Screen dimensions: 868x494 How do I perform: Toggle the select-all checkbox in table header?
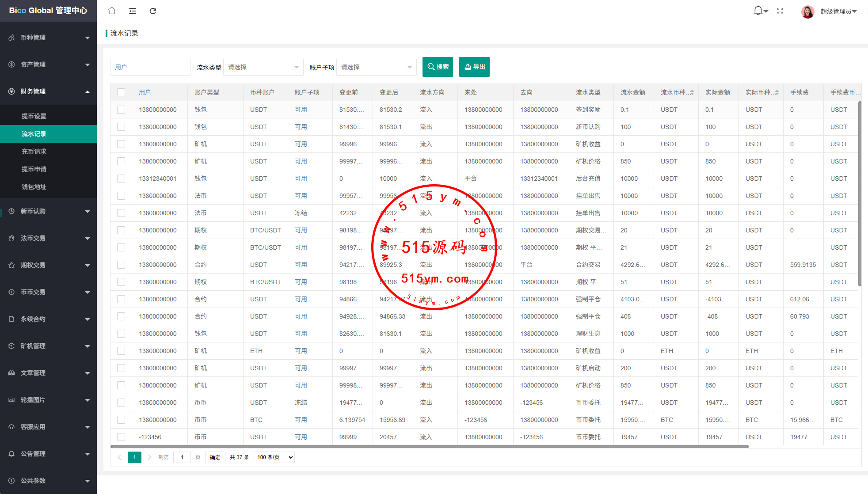pyautogui.click(x=121, y=92)
